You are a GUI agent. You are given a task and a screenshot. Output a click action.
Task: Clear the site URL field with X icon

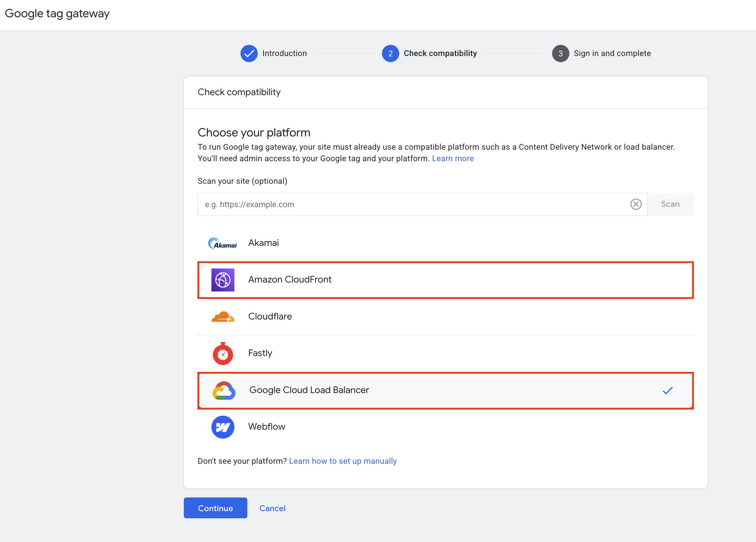pos(636,204)
